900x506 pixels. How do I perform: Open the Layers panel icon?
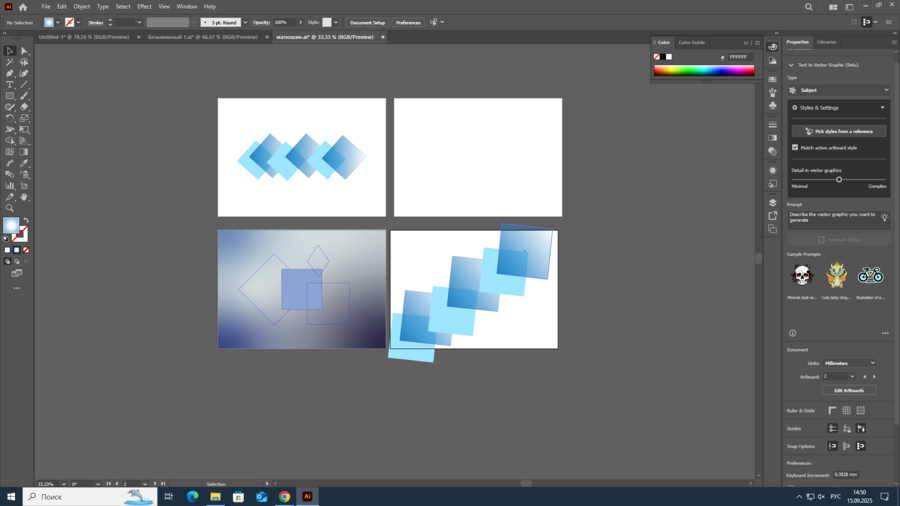coord(773,203)
